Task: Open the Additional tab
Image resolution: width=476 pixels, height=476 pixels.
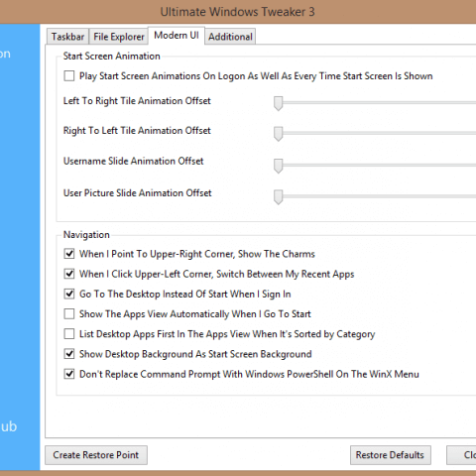Action: 230,37
